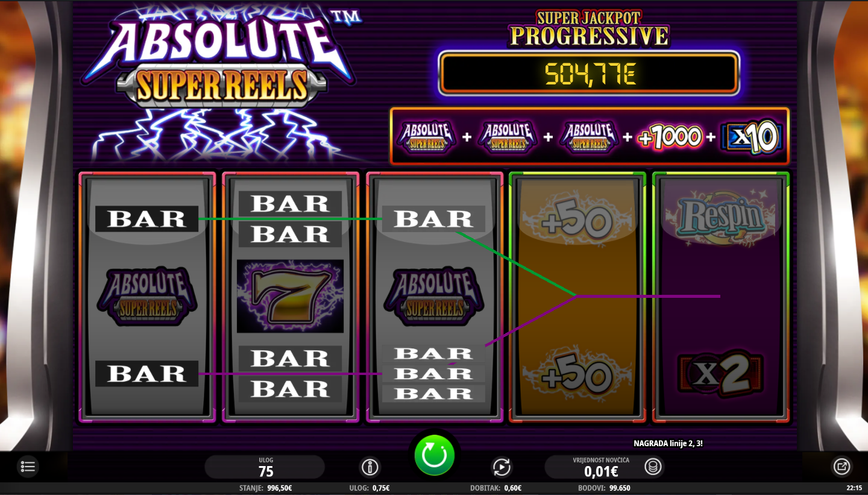Click the Super Jackpot amount display 504,77€
Screen dimensions: 868x495
coord(589,74)
